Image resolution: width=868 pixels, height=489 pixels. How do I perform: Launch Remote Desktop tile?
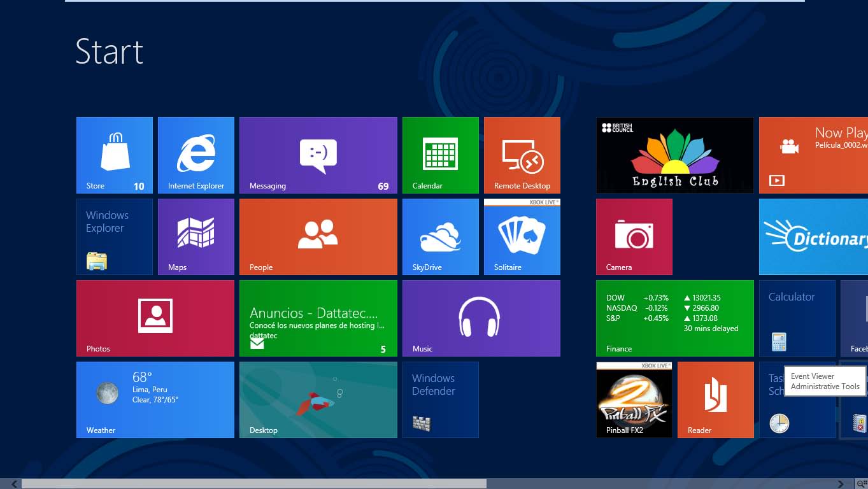tap(522, 155)
